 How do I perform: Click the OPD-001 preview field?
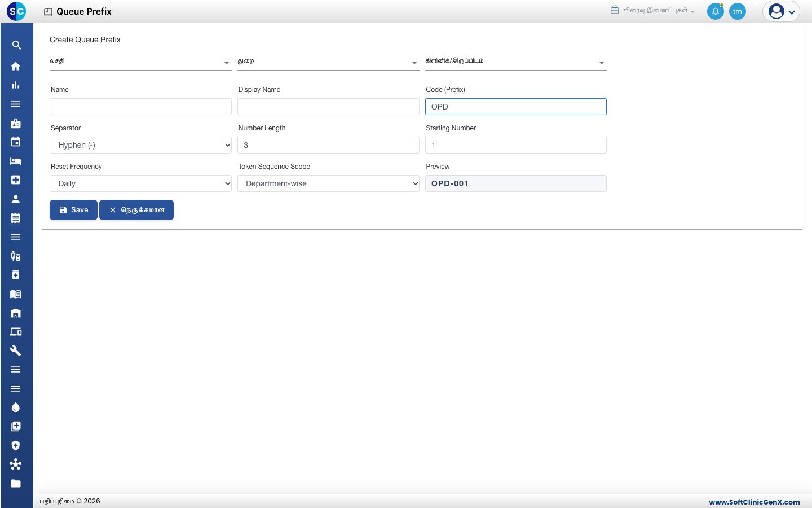pos(516,183)
